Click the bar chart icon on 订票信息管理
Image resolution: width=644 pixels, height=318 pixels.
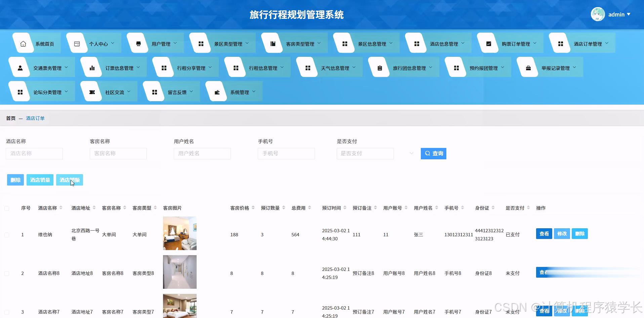(x=92, y=67)
